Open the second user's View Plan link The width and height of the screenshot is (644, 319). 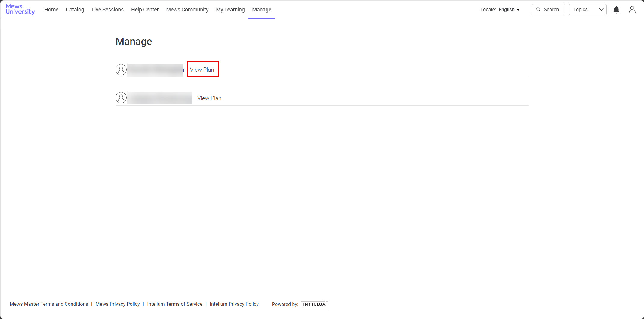[x=209, y=98]
